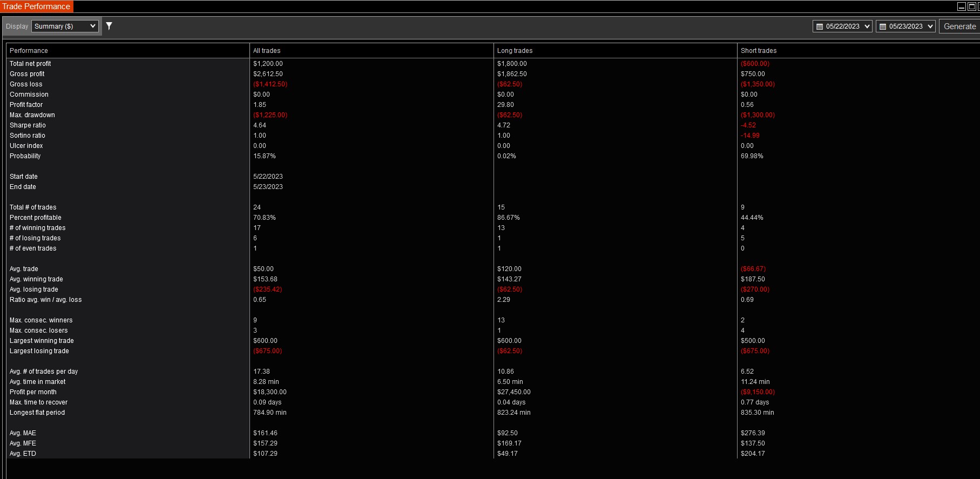Click the Total net profit row label
Viewport: 980px width, 479px height.
pos(30,64)
